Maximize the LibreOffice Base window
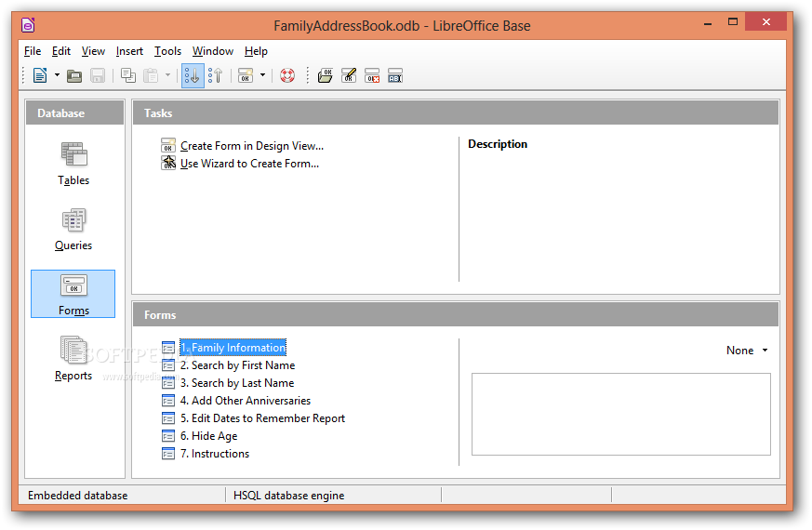The height and width of the screenshot is (530, 812). (733, 21)
